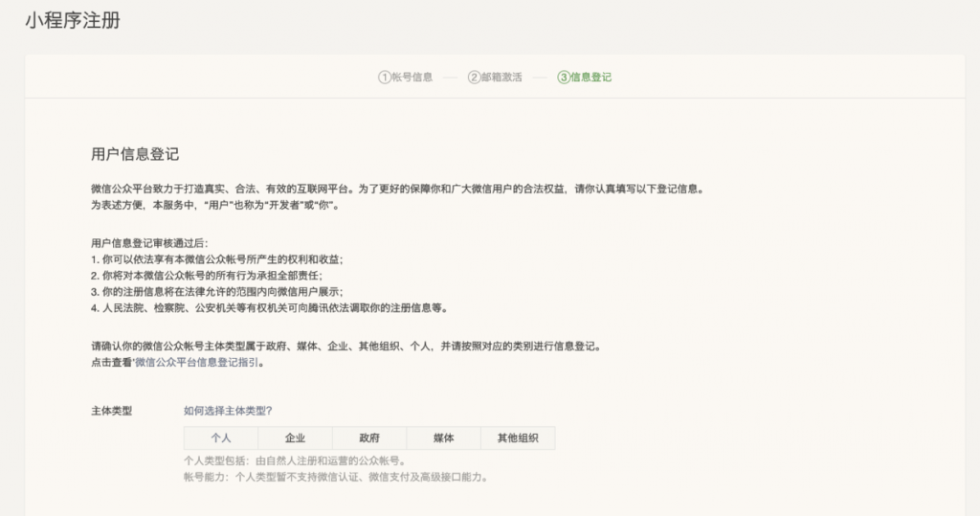Click the circled number 2 step icon
The image size is (980, 516).
(474, 78)
